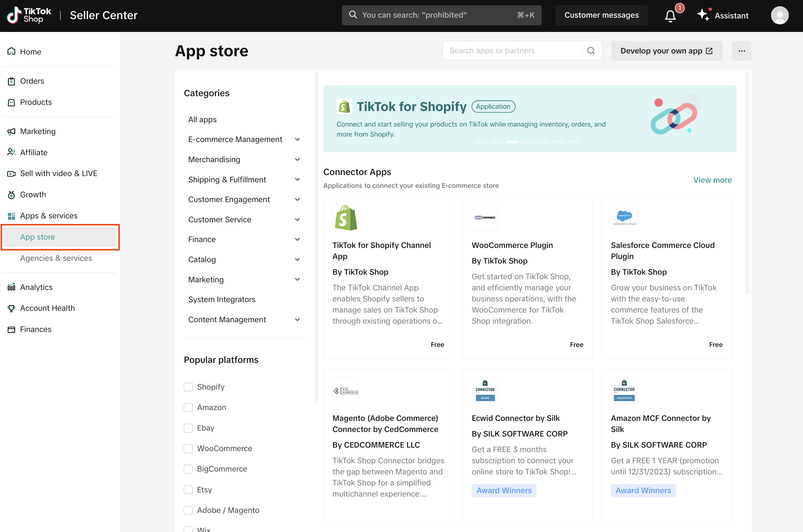Viewport: 803px width, 532px height.
Task: Tick the WooCommerce checkbox
Action: [x=188, y=448]
